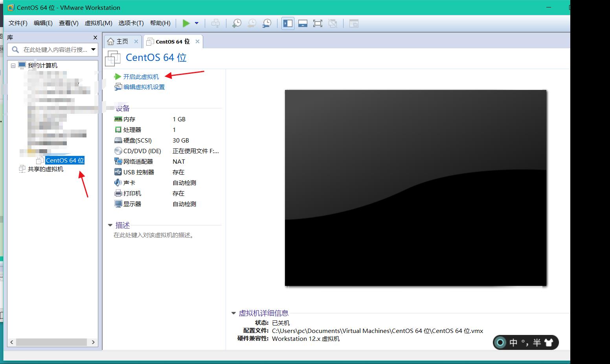This screenshot has height=364, width=610.
Task: Click the .vmx configuration file path
Action: pyautogui.click(x=377, y=331)
